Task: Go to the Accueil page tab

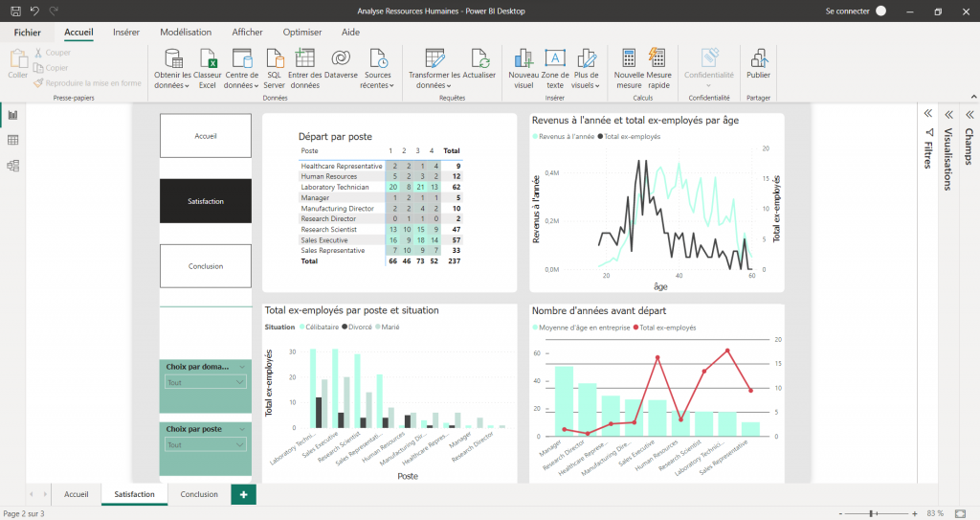Action: tap(77, 494)
